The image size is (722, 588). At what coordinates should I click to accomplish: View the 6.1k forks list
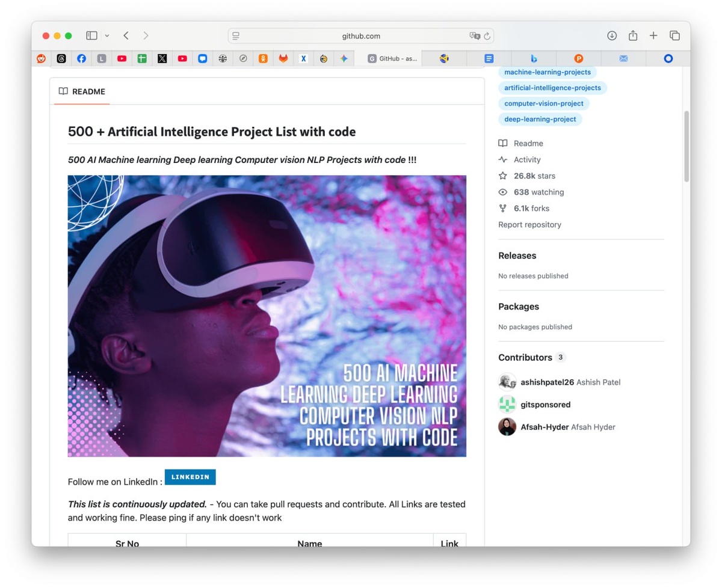coord(524,208)
